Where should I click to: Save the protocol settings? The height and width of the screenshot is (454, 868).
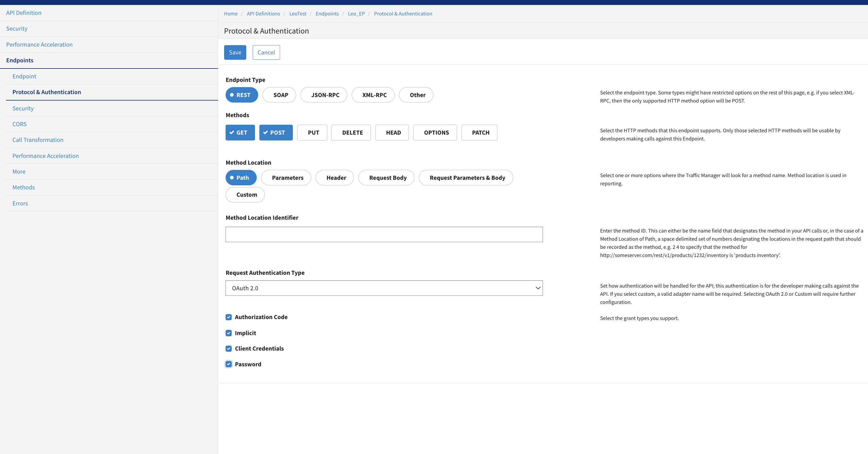pyautogui.click(x=235, y=52)
